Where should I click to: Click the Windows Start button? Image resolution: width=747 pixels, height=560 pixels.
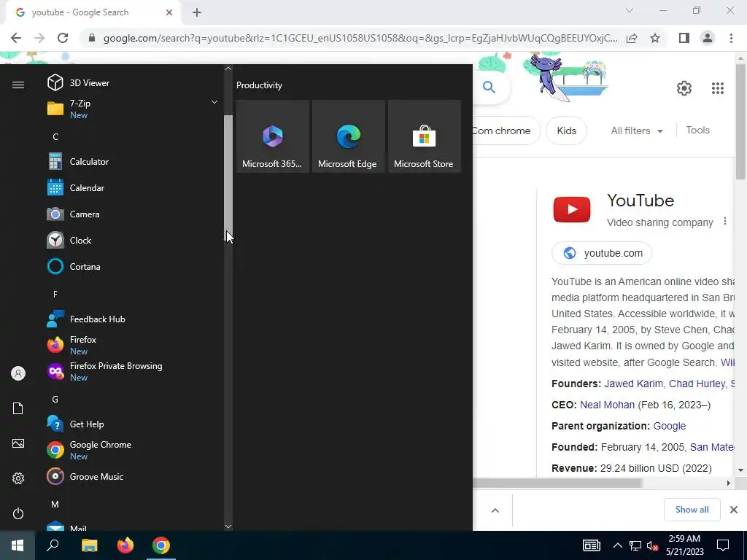click(x=18, y=545)
